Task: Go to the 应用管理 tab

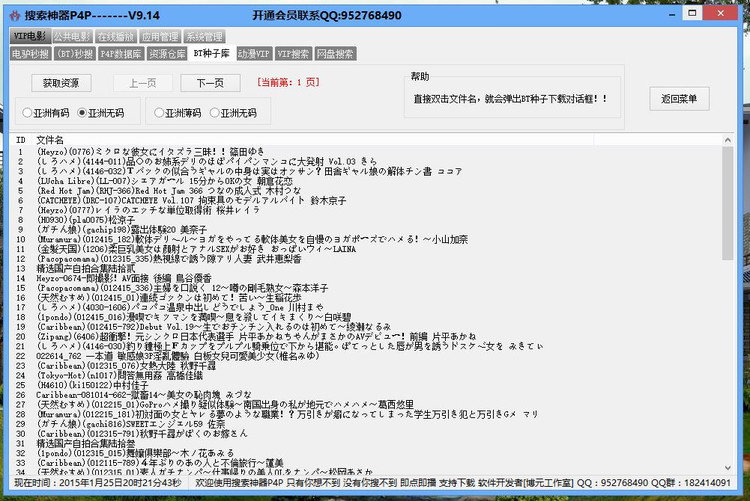Action: click(x=160, y=37)
